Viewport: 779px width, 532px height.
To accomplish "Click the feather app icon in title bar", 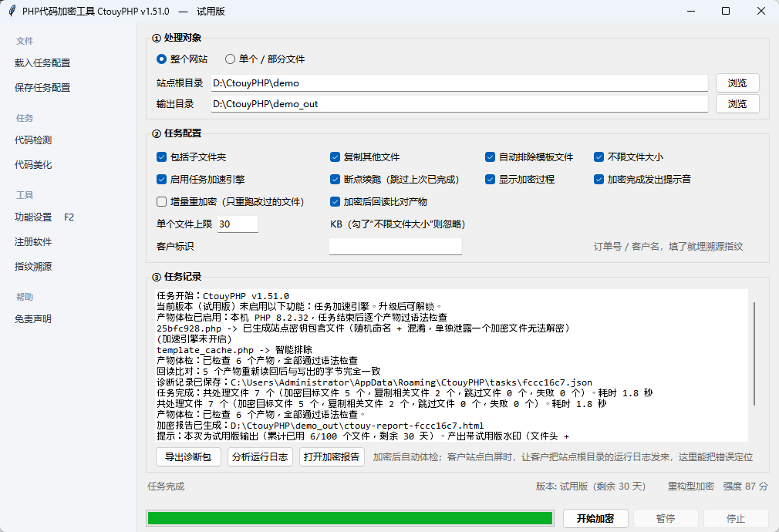I will click(12, 11).
